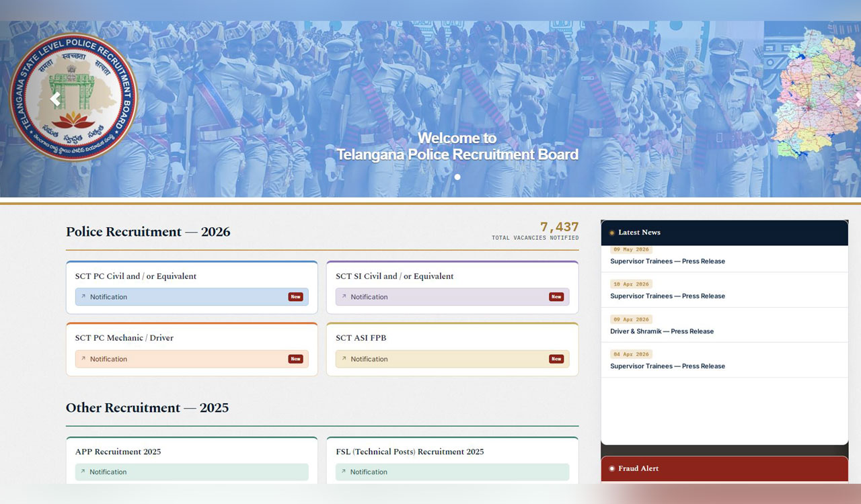This screenshot has height=504, width=861.
Task: Click the 10 Apr 2026 date tag
Action: pyautogui.click(x=631, y=284)
